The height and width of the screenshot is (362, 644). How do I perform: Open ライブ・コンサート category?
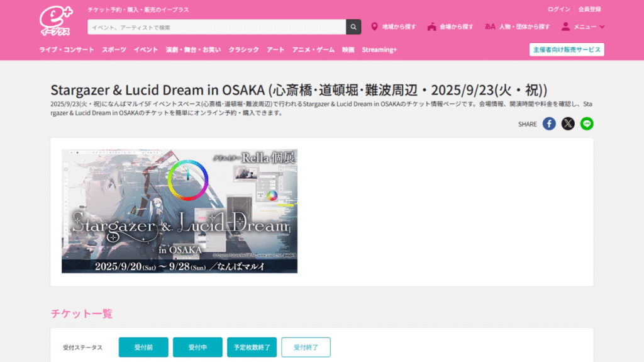(67, 49)
